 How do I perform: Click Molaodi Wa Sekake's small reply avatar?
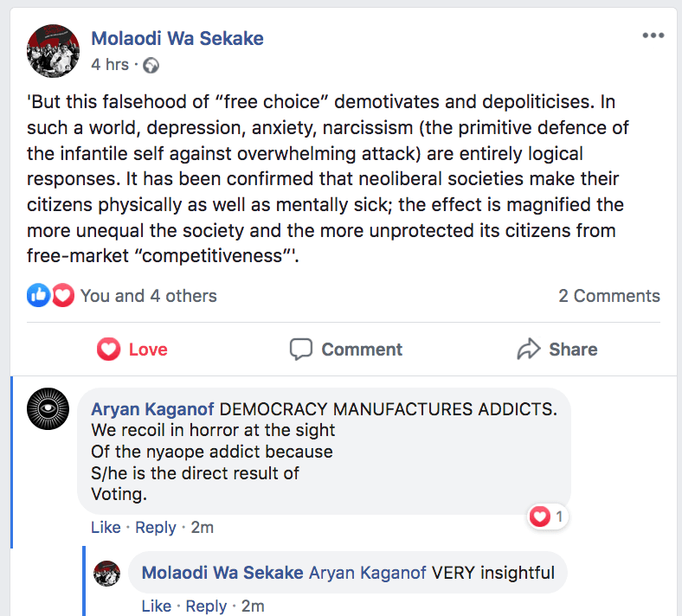(x=106, y=573)
